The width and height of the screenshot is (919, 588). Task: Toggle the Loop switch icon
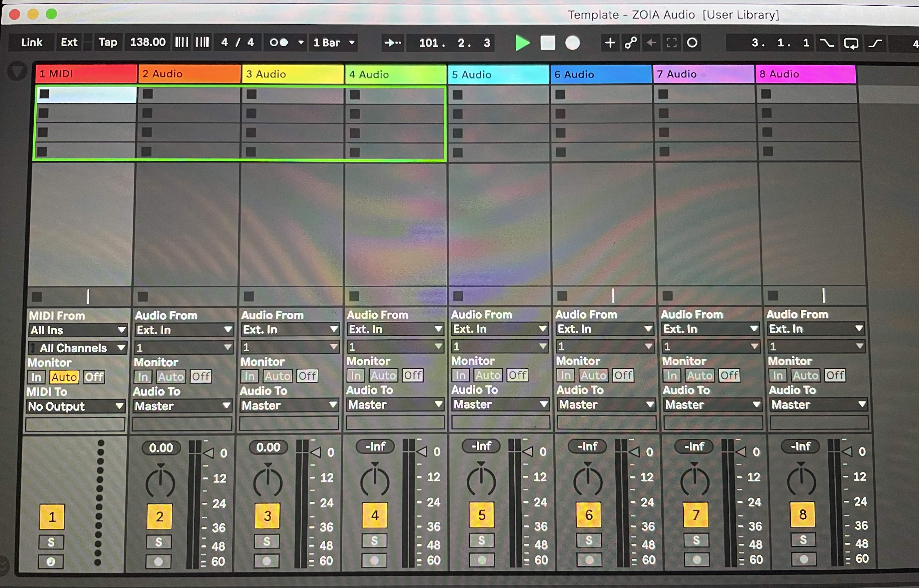851,43
